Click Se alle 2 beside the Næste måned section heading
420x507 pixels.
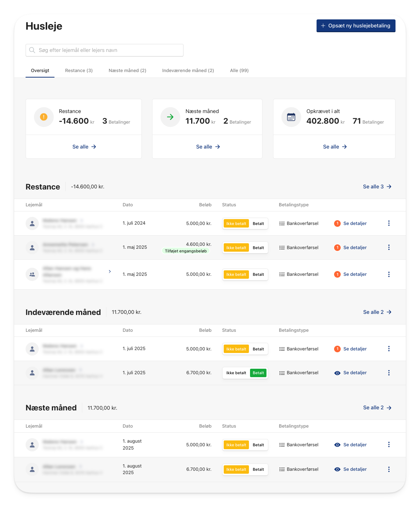coord(377,408)
